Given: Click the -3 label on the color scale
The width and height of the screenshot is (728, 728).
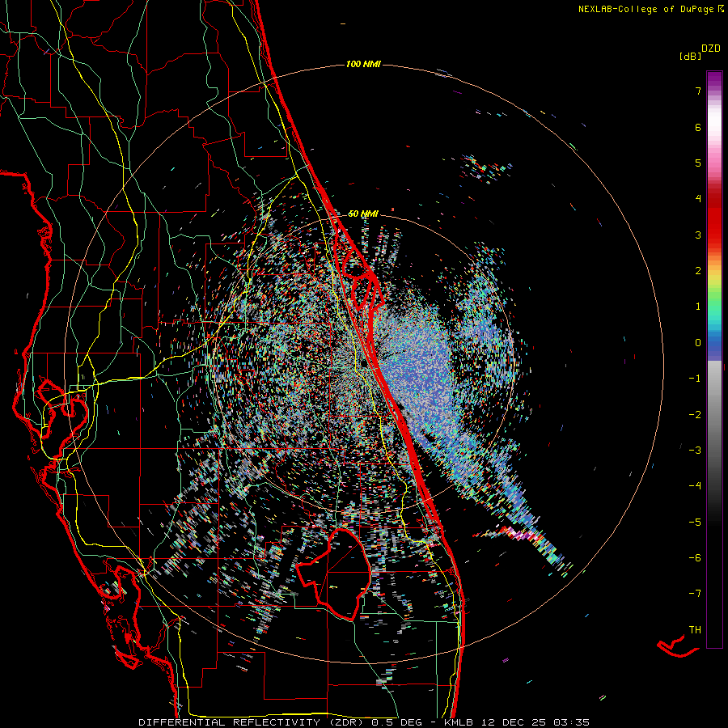Looking at the screenshot, I should 695,451.
